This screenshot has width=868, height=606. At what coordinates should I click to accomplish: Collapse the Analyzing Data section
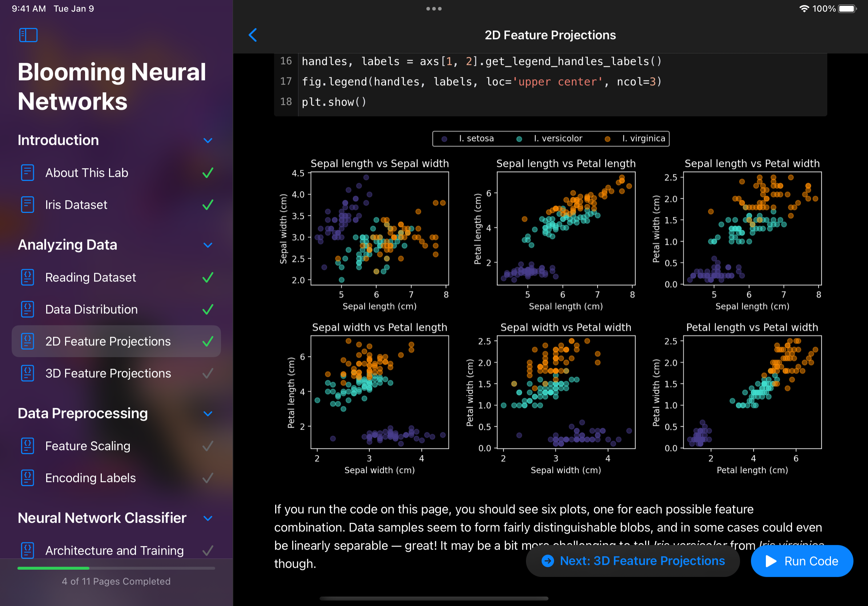tap(208, 245)
